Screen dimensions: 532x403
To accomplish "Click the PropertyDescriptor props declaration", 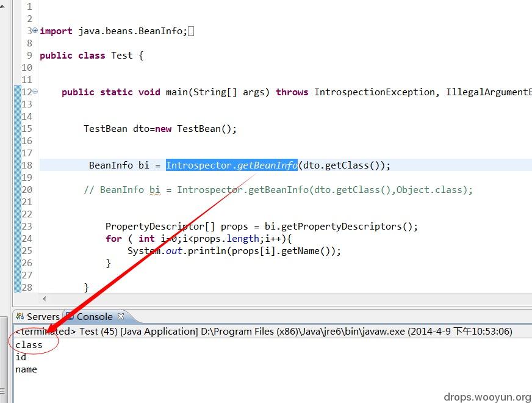I will click(262, 227).
